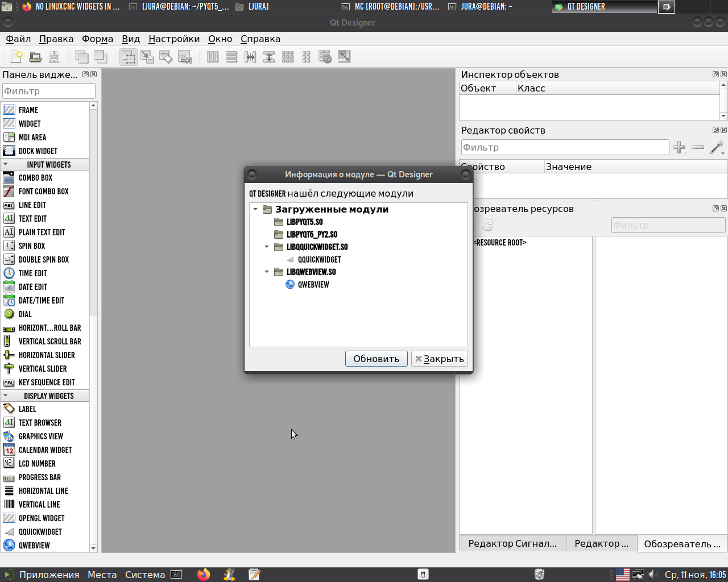Viewport: 728px width, 582px height.
Task: Click the New Form toolbar icon
Action: point(16,57)
